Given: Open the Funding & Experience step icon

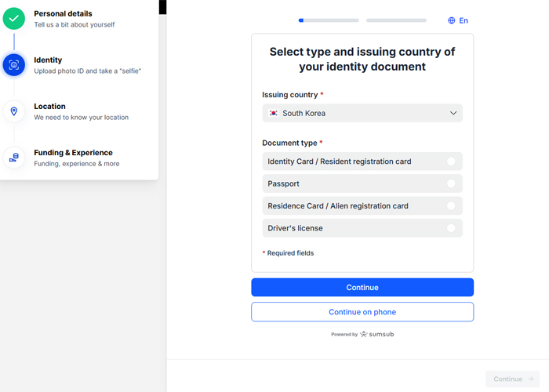Looking at the screenshot, I should point(14,158).
